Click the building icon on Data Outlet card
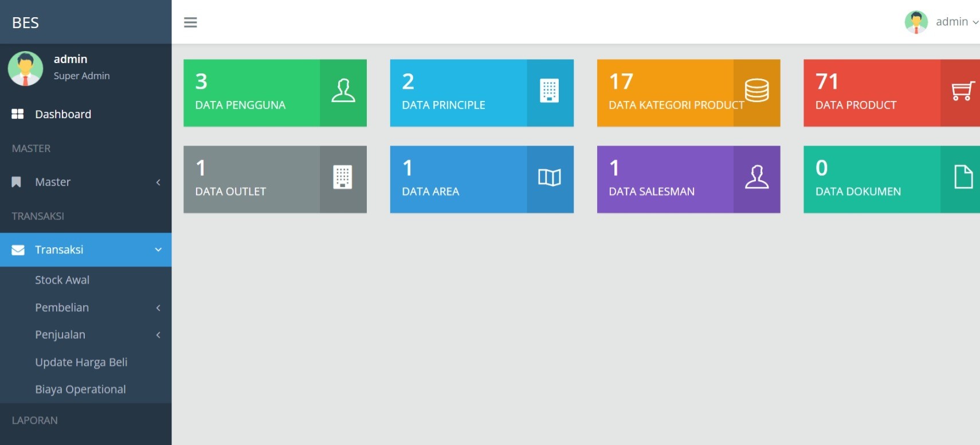The image size is (980, 445). [343, 178]
